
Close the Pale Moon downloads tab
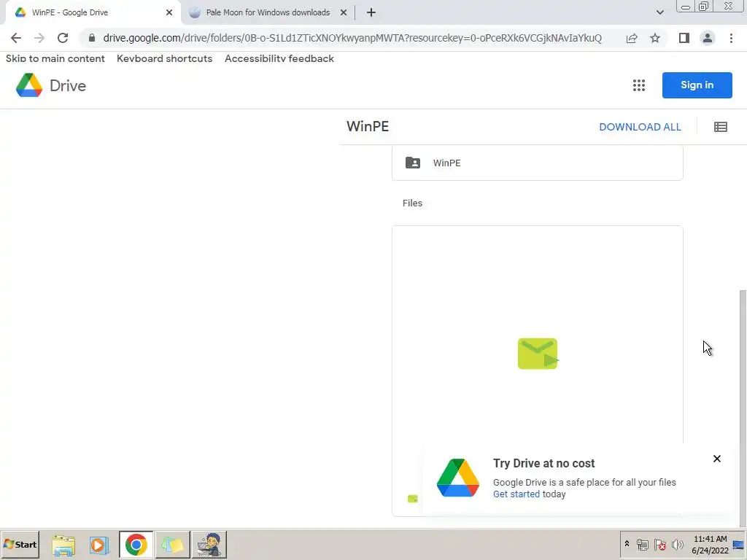(344, 13)
